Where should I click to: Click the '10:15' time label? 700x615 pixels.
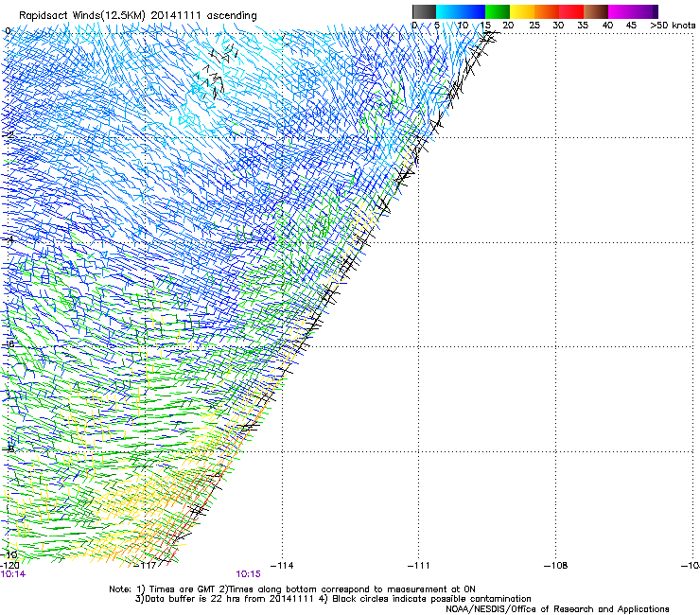pos(248,574)
